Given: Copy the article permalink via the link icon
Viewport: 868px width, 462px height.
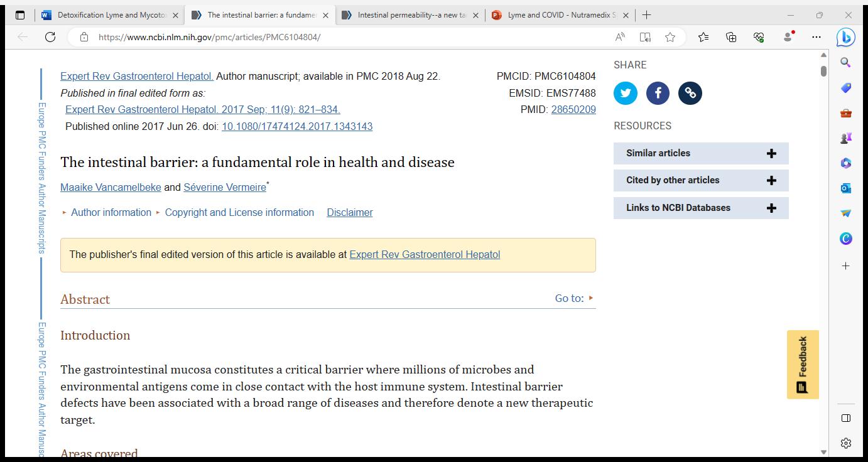Looking at the screenshot, I should tap(690, 94).
